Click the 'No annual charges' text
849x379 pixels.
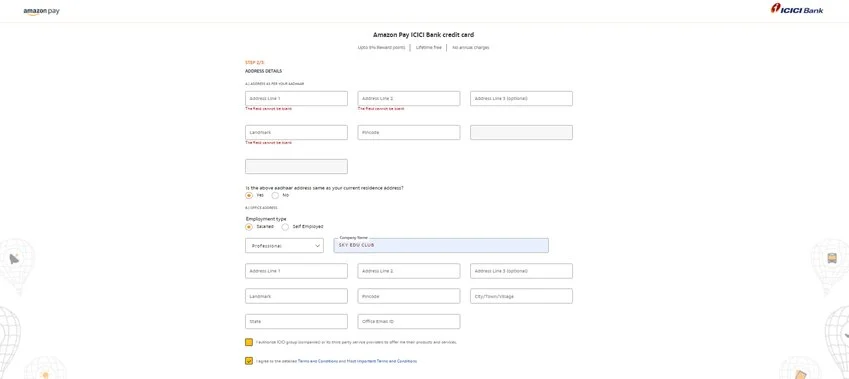[x=471, y=48]
